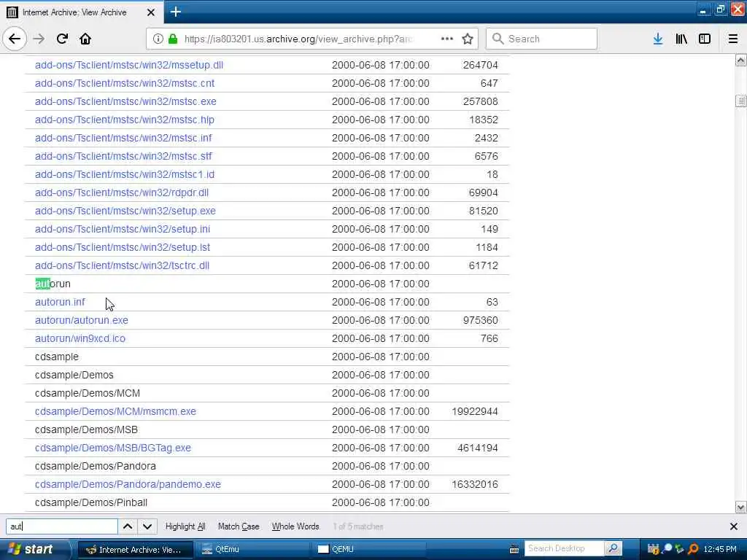
Task: Click cdsample/Demos/Pinball folder text
Action: [x=91, y=502]
